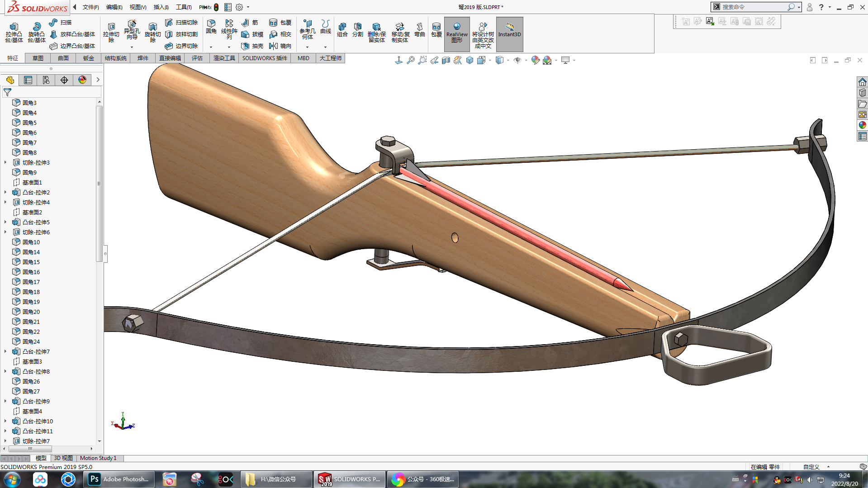Expand the 凸台-拉伸5 feature

point(5,222)
